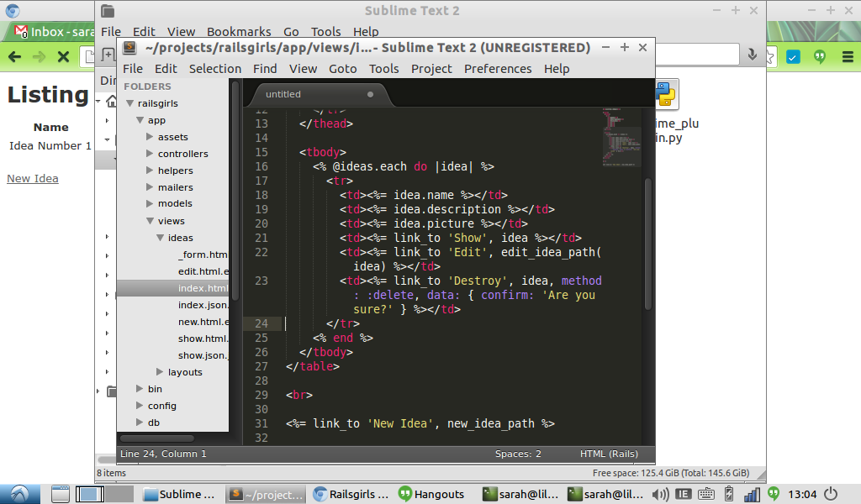861x504 pixels.
Task: Click Spaces: 2 indentation setting
Action: (x=518, y=454)
